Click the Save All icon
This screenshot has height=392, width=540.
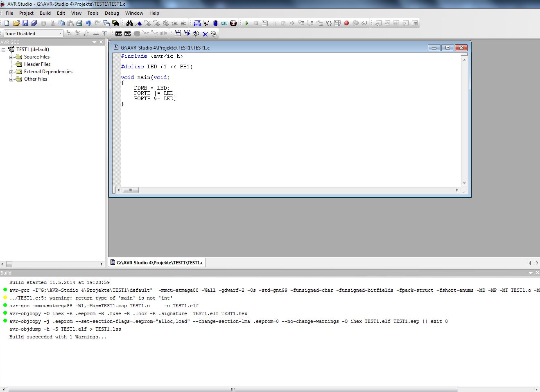point(34,23)
